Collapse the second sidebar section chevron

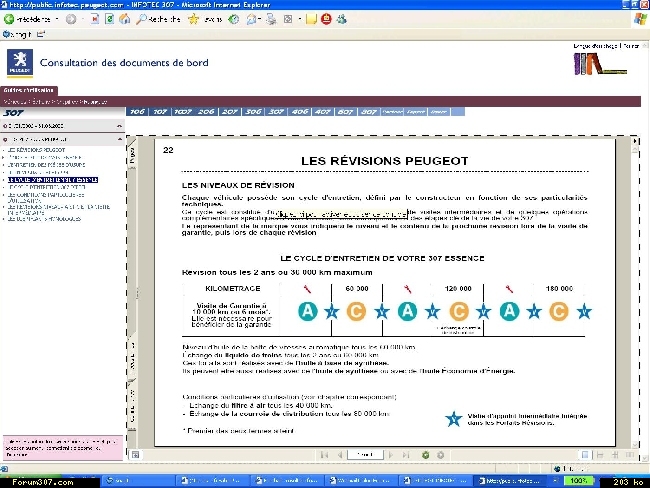[x=119, y=139]
